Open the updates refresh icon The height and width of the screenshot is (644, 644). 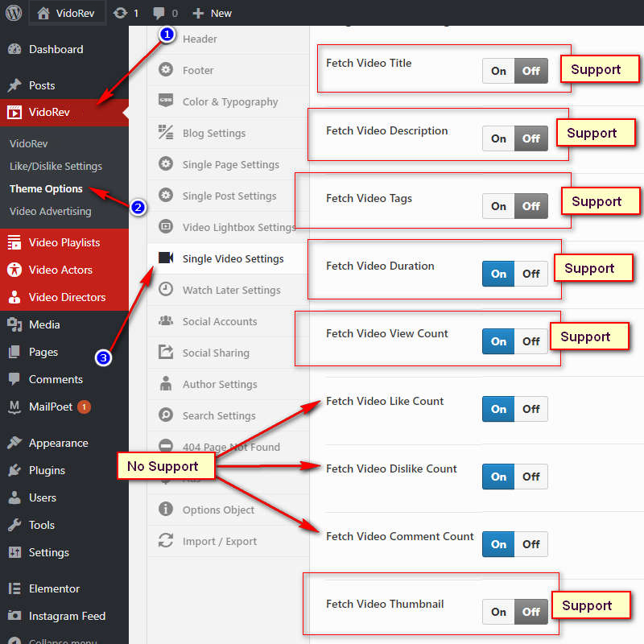[x=120, y=13]
